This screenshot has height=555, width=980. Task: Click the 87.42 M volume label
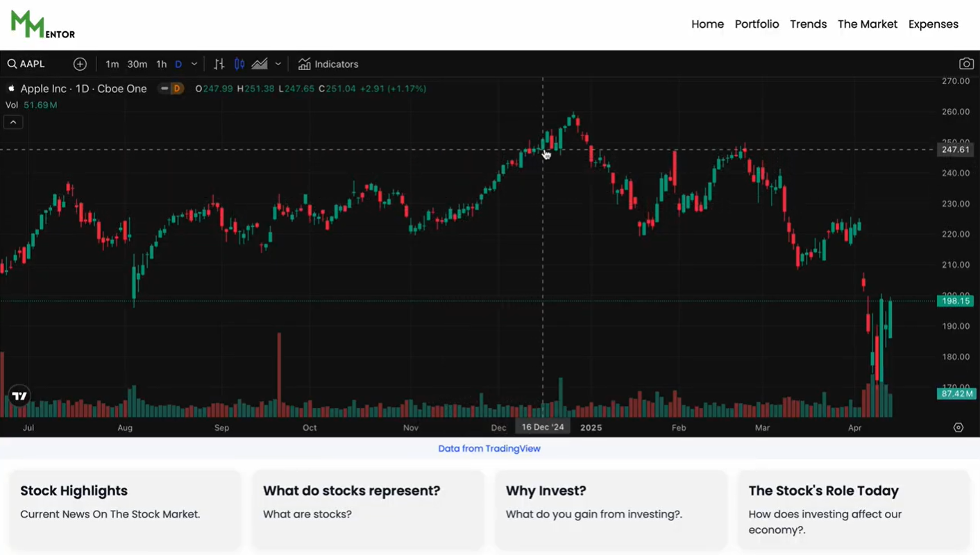coord(956,393)
